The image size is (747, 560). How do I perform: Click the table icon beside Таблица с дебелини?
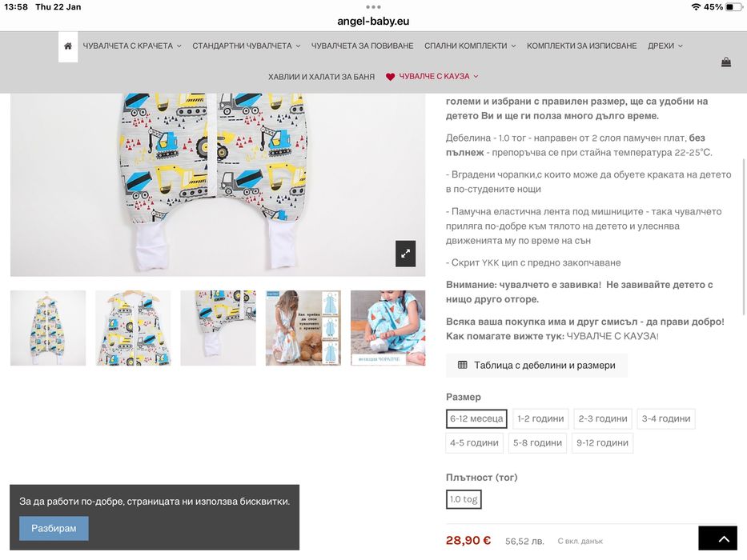[x=462, y=366]
